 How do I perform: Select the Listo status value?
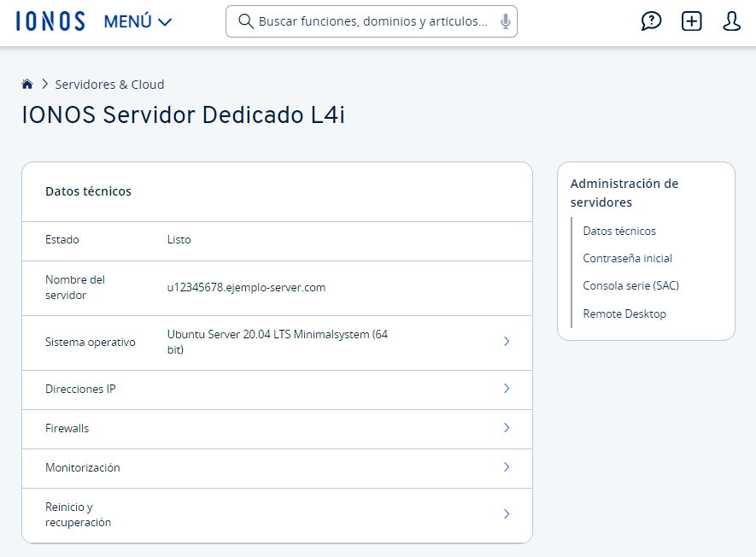(x=179, y=240)
